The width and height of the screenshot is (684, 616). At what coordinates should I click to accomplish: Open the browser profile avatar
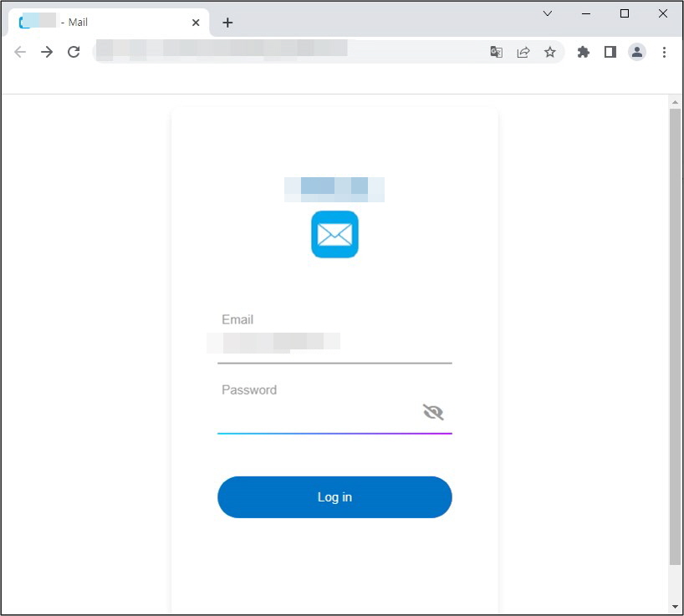point(637,53)
